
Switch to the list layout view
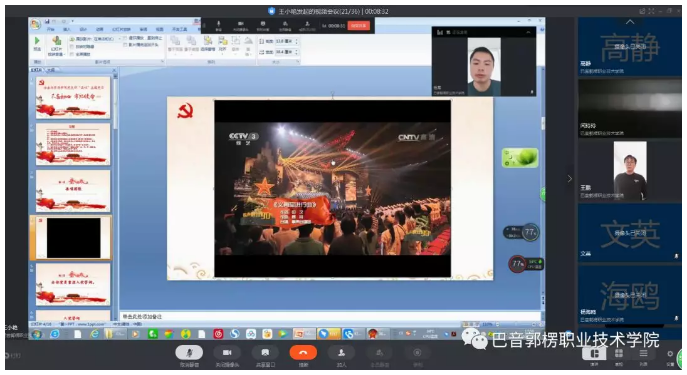643,353
